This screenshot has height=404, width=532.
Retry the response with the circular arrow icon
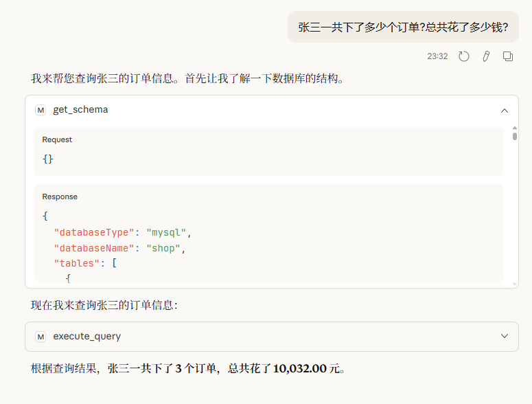pos(463,56)
